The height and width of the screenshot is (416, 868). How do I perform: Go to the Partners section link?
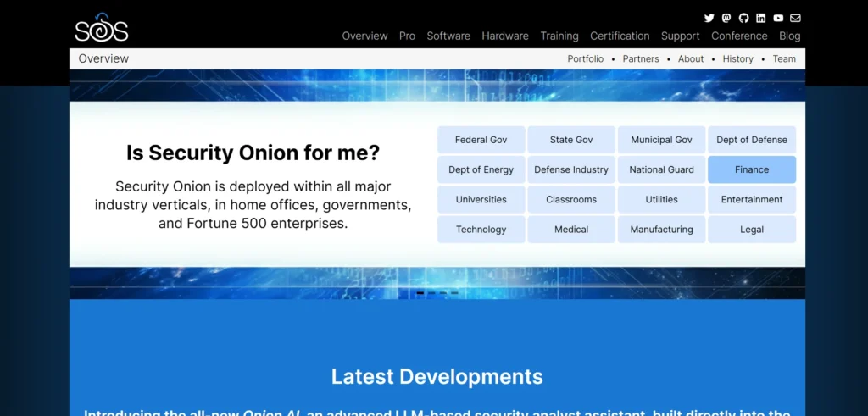pyautogui.click(x=641, y=58)
